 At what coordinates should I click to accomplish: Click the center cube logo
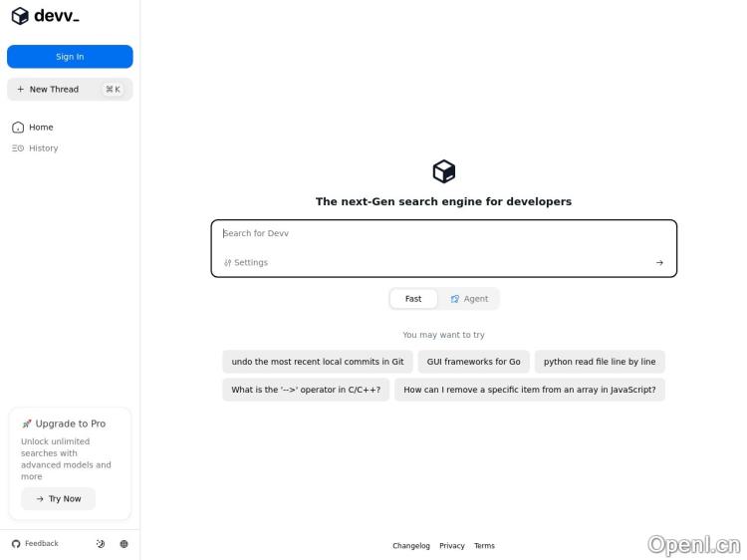(443, 171)
